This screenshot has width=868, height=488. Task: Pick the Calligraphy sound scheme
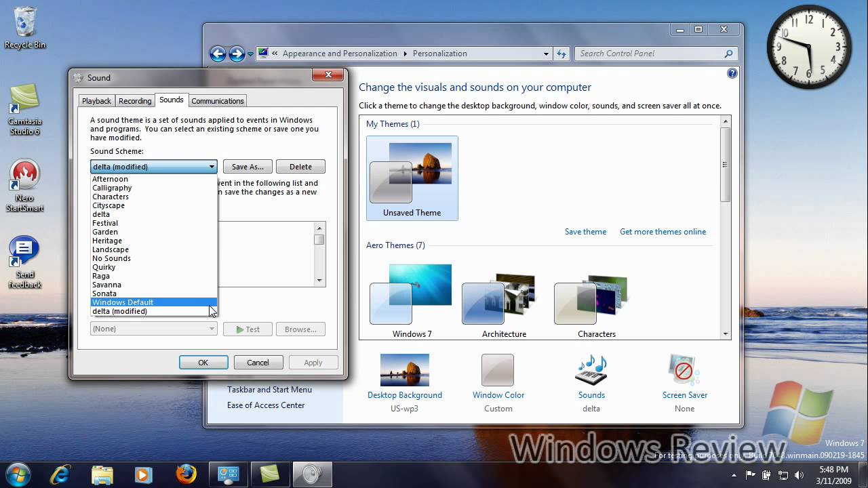point(153,188)
